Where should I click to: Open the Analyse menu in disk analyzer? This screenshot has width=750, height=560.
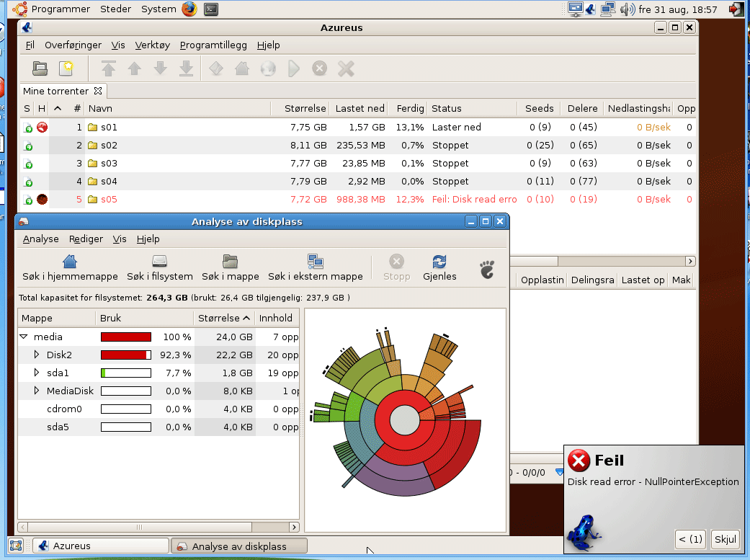point(40,239)
